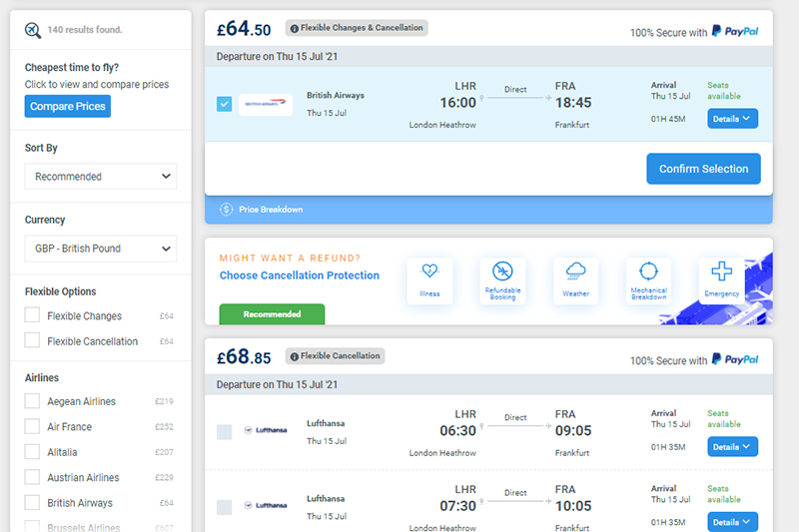Open the GBP - British Pound currency dropdown
Screen dimensions: 799x532
[101, 249]
